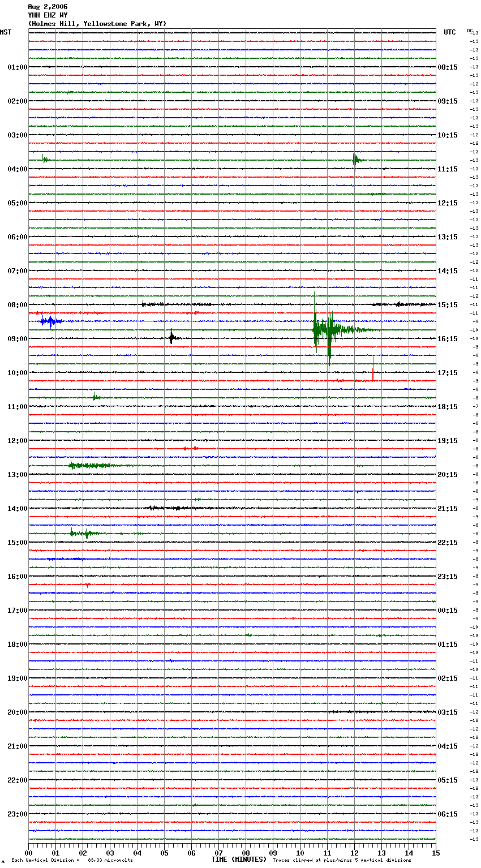Select the 05:00 MST time label

tap(18, 203)
